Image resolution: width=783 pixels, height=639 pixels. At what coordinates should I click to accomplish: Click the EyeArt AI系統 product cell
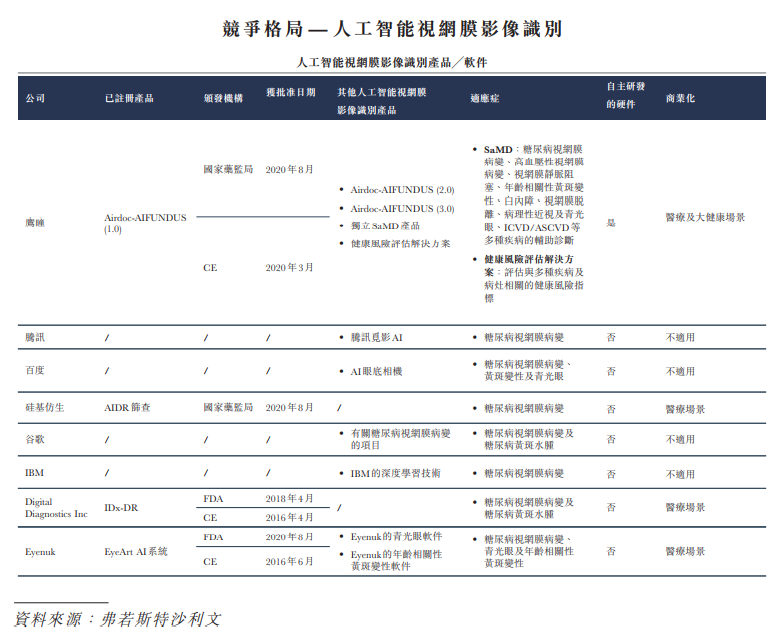pos(136,552)
